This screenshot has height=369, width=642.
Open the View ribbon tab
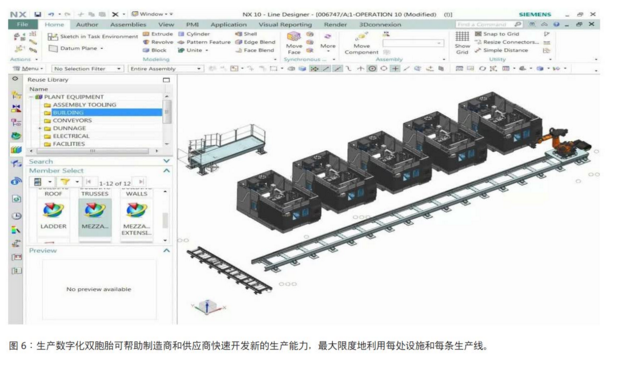[166, 25]
